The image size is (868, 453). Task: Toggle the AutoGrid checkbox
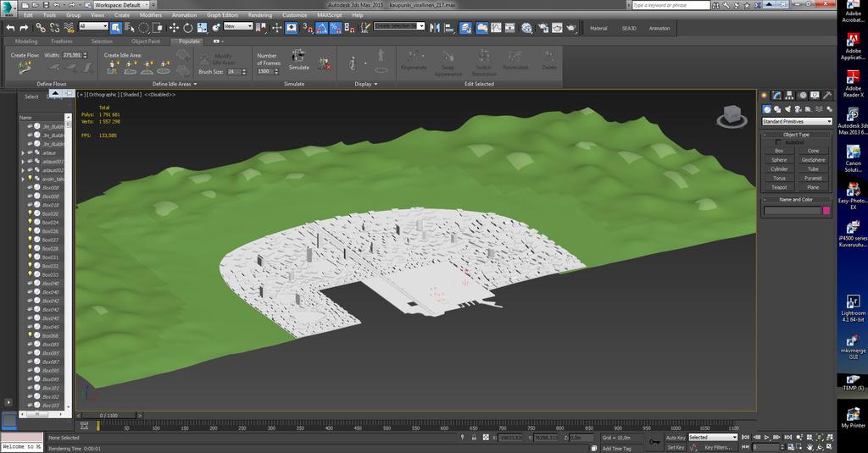click(778, 143)
